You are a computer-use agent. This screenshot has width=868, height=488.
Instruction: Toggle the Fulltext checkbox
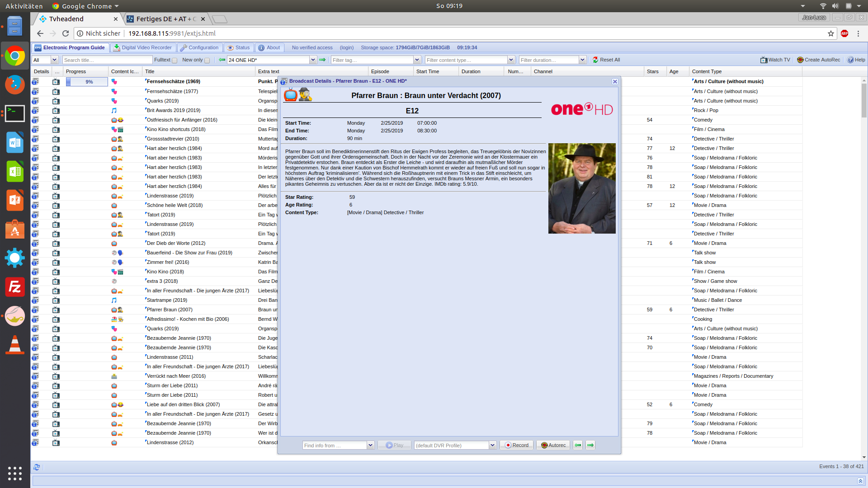[175, 60]
